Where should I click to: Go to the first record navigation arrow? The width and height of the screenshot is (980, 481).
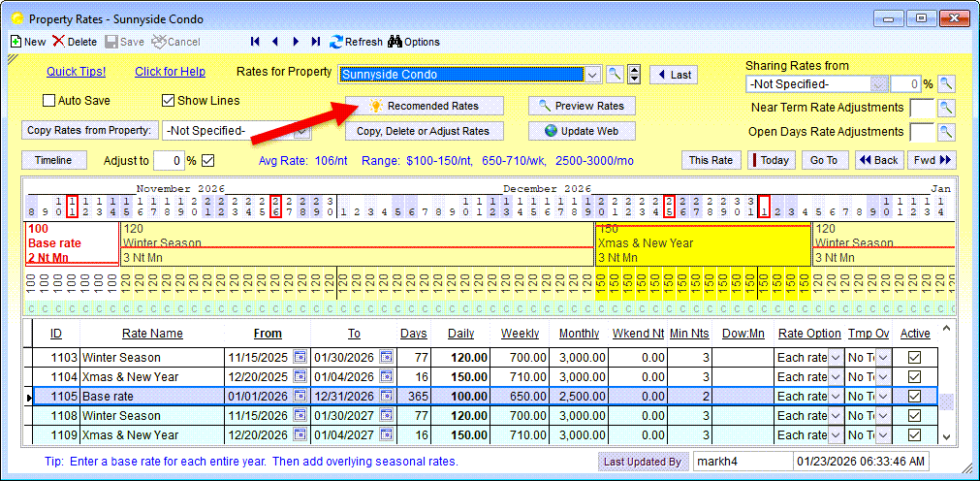coord(255,42)
